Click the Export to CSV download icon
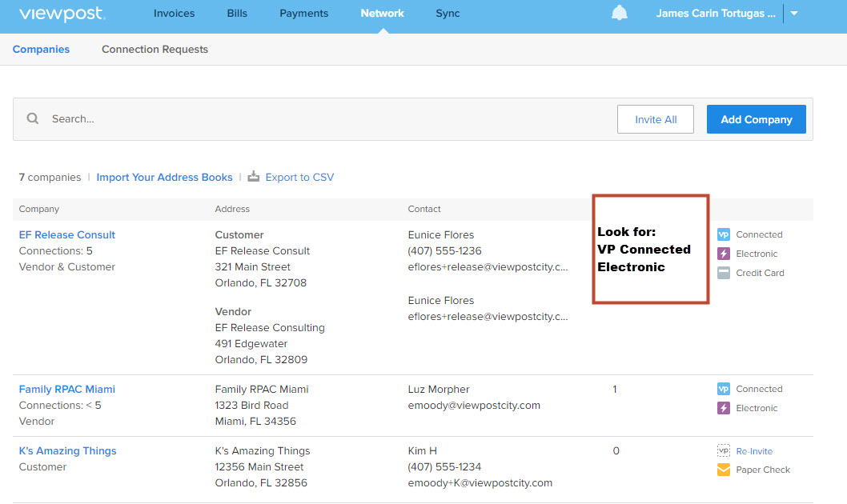 click(x=253, y=177)
